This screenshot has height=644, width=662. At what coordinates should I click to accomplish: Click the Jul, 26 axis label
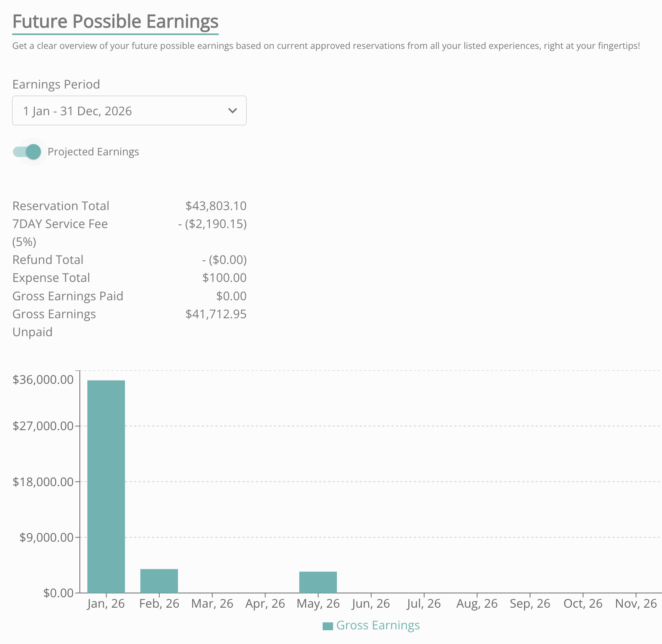tap(424, 603)
